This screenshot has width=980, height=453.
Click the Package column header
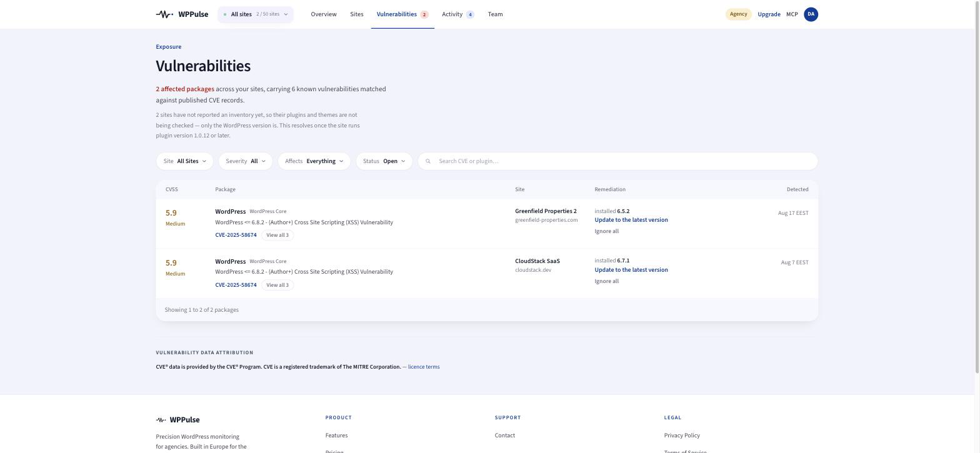(226, 189)
